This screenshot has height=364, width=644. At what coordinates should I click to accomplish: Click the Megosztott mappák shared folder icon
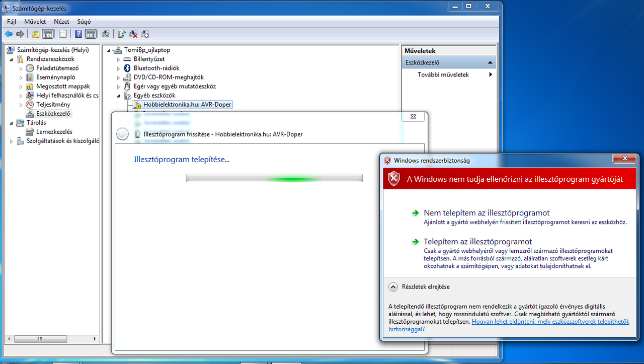click(x=30, y=86)
